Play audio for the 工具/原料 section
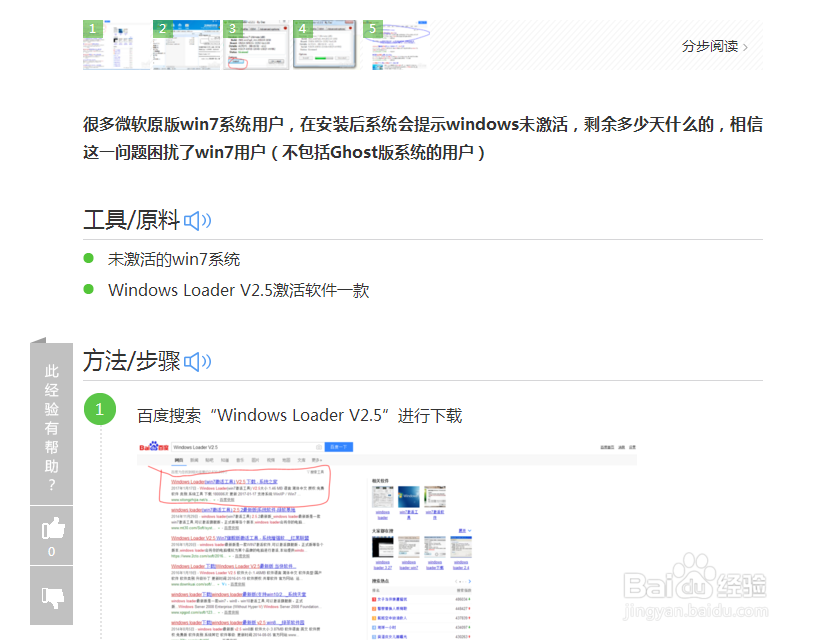Image resolution: width=813 pixels, height=640 pixels. [198, 221]
